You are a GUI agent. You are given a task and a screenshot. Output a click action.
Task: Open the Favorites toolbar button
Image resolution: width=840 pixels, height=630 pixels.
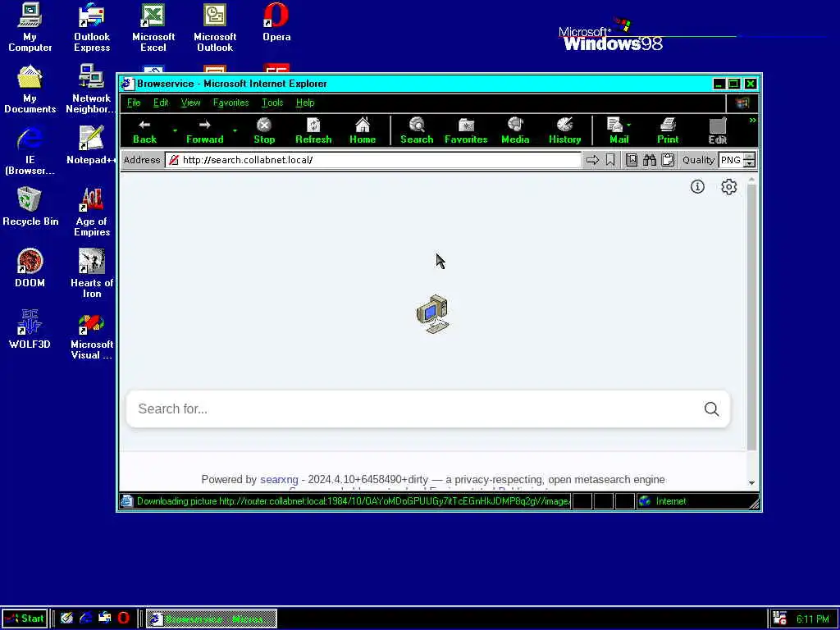[466, 131]
